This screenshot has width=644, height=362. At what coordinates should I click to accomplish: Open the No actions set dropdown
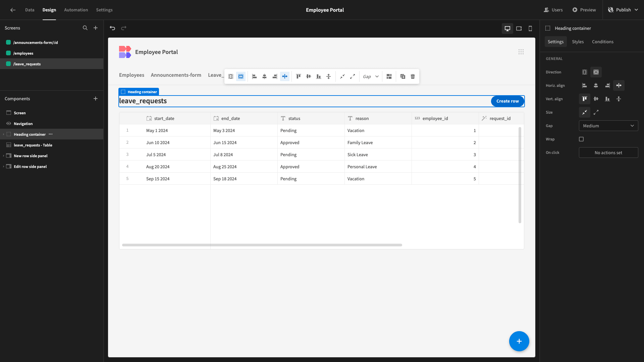coord(608,153)
